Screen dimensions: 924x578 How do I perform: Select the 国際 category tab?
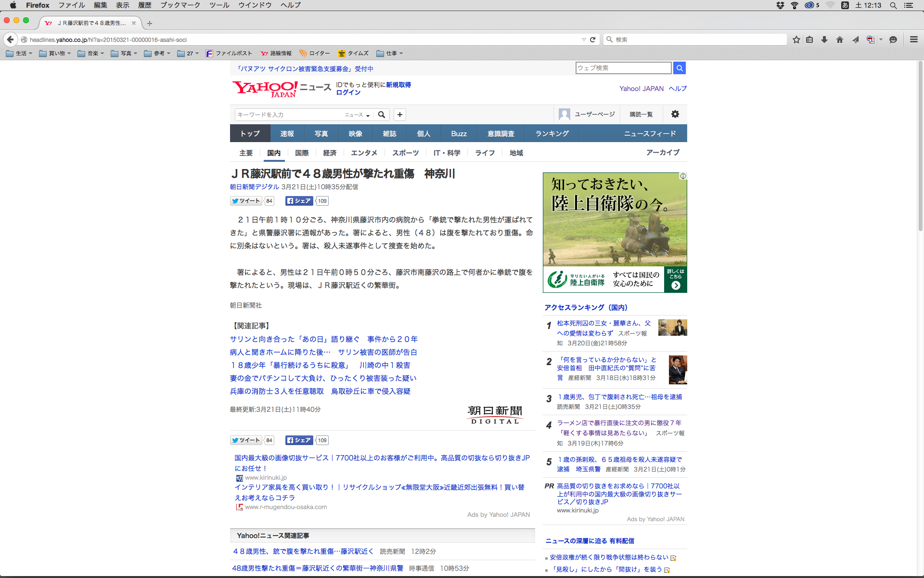tap(302, 153)
